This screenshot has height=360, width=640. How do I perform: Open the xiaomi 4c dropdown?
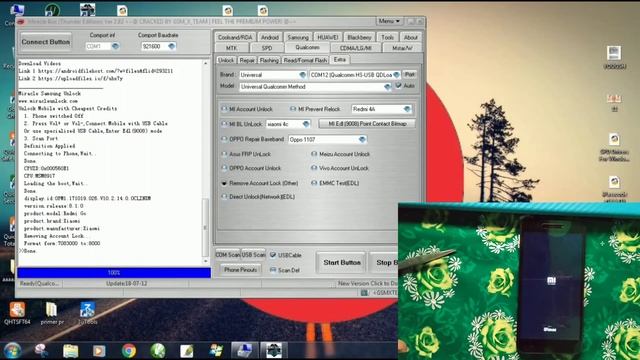(306, 124)
